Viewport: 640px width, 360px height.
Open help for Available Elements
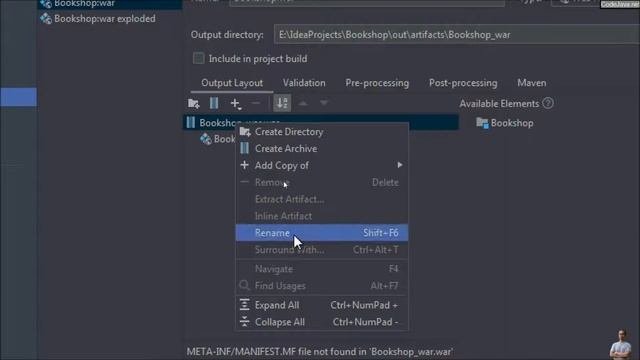548,103
